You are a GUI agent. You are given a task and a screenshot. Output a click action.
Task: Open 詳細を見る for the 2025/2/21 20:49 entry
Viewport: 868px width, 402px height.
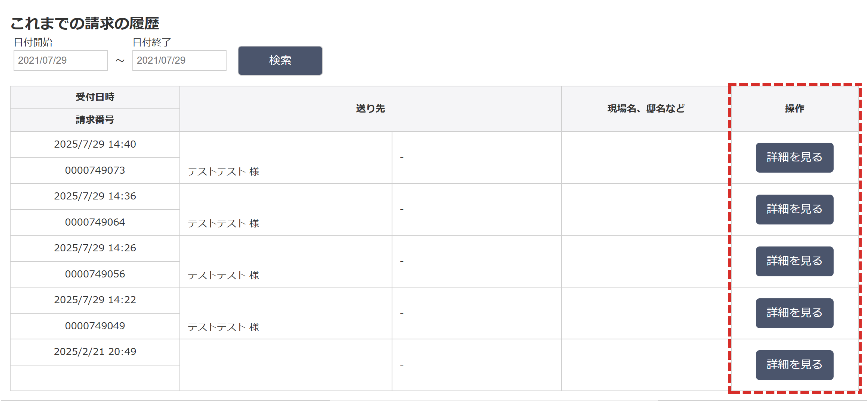pyautogui.click(x=794, y=365)
